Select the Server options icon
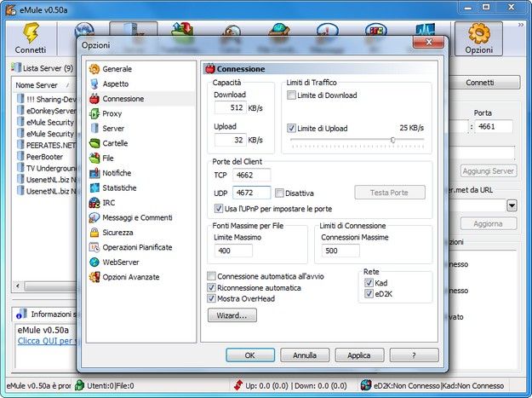The height and width of the screenshot is (398, 532). (x=94, y=129)
